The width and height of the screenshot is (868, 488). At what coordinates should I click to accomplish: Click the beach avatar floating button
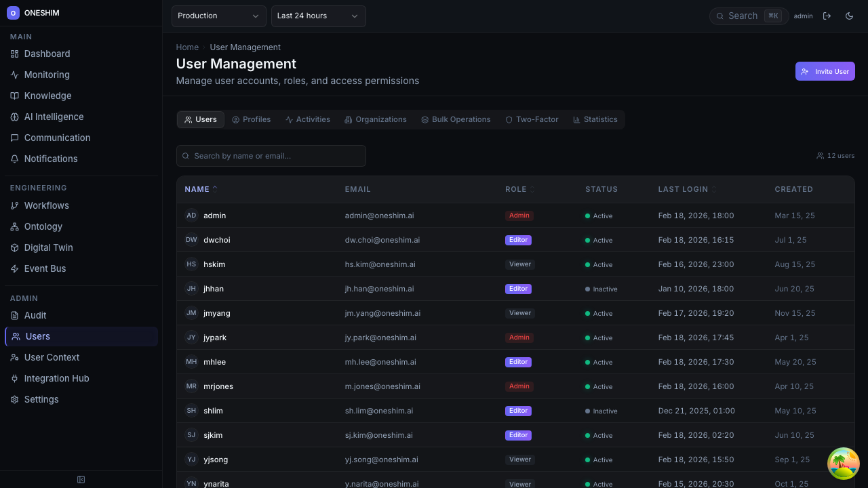pos(843,464)
